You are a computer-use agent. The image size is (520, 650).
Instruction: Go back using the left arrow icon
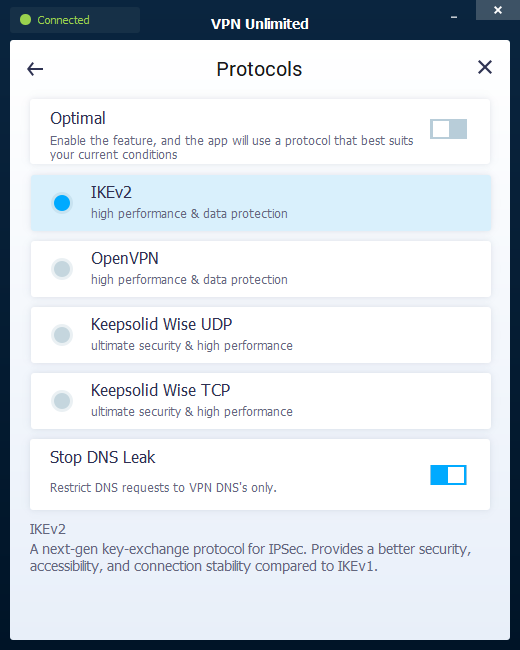point(35,69)
